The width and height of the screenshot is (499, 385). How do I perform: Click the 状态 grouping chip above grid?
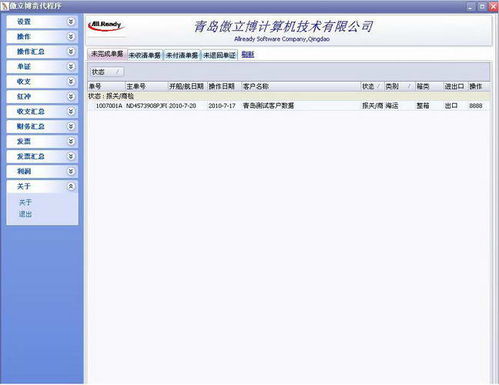pyautogui.click(x=106, y=72)
